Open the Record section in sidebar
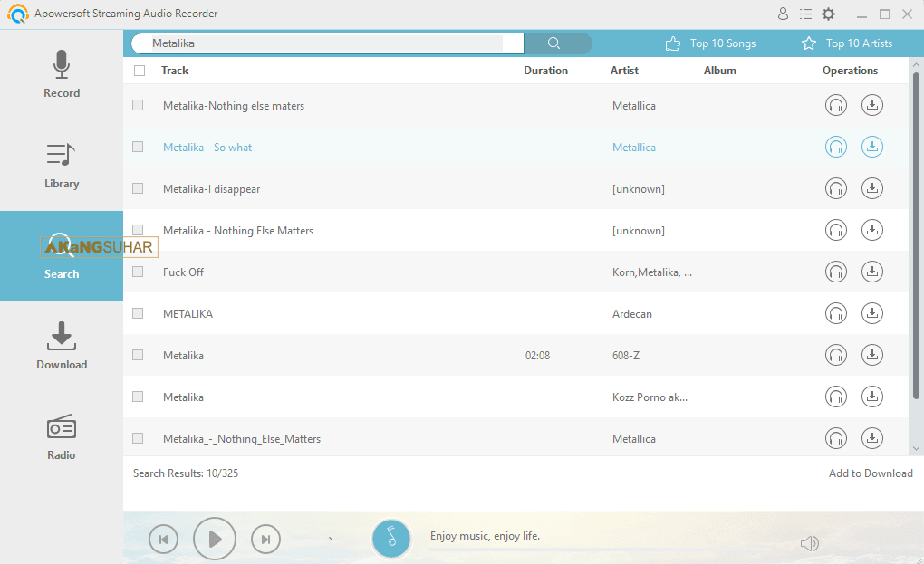 62,75
